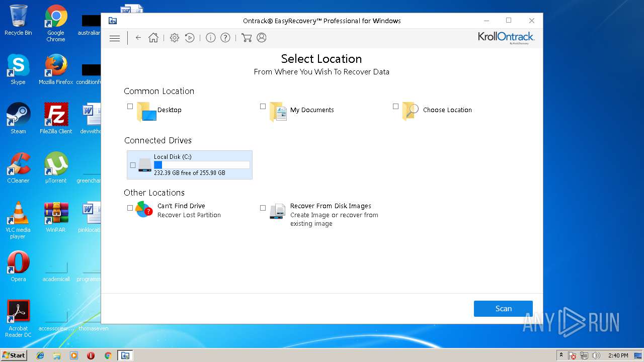This screenshot has height=362, width=644.
Task: Open the Windows Start menu
Action: (14, 355)
